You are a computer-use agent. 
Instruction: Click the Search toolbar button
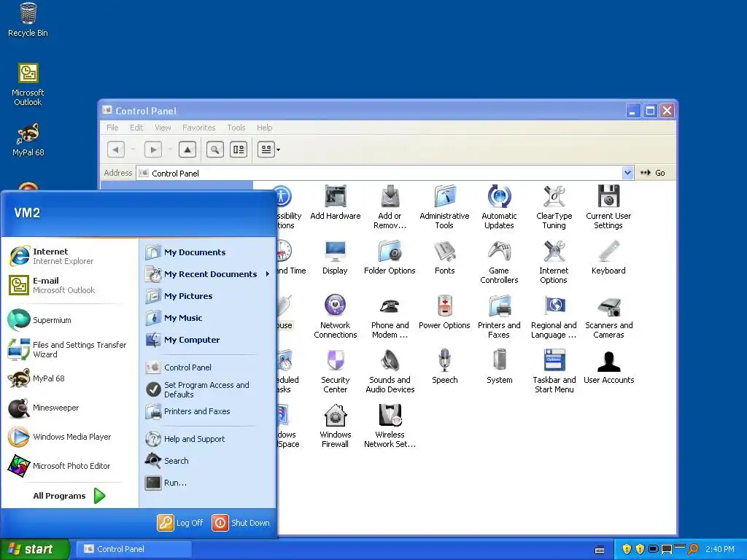point(215,149)
